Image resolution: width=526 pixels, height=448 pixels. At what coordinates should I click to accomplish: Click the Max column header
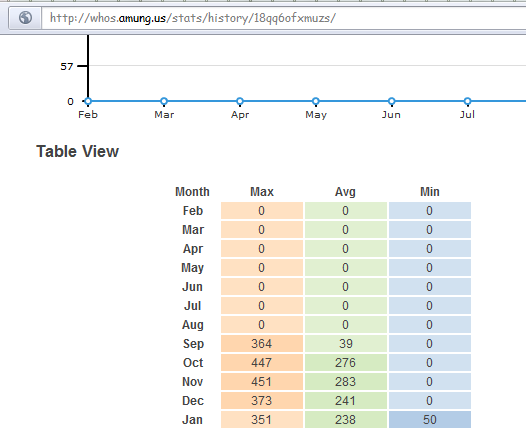(x=262, y=192)
